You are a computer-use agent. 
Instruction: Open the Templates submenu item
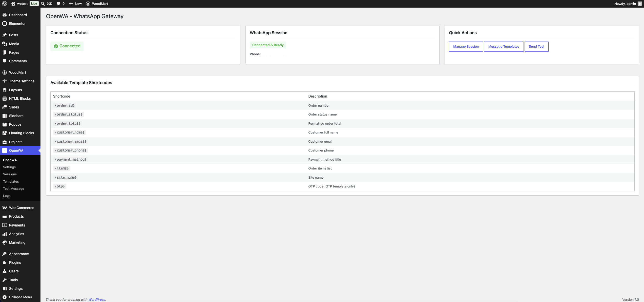click(x=11, y=182)
